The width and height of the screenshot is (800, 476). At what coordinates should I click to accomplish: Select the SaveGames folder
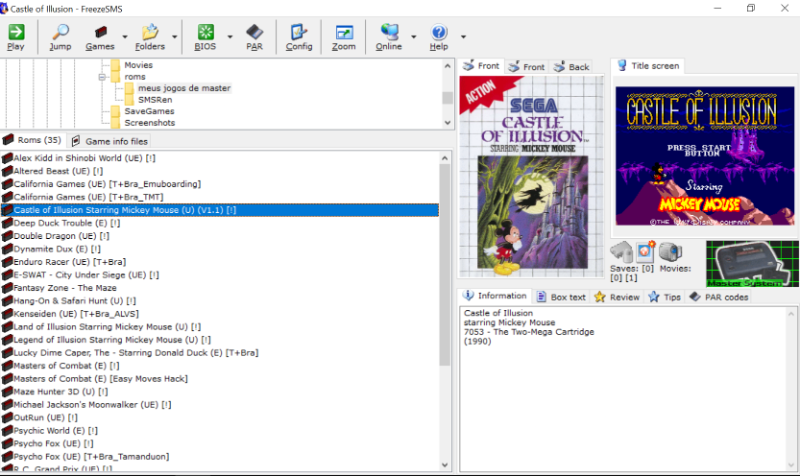point(149,111)
